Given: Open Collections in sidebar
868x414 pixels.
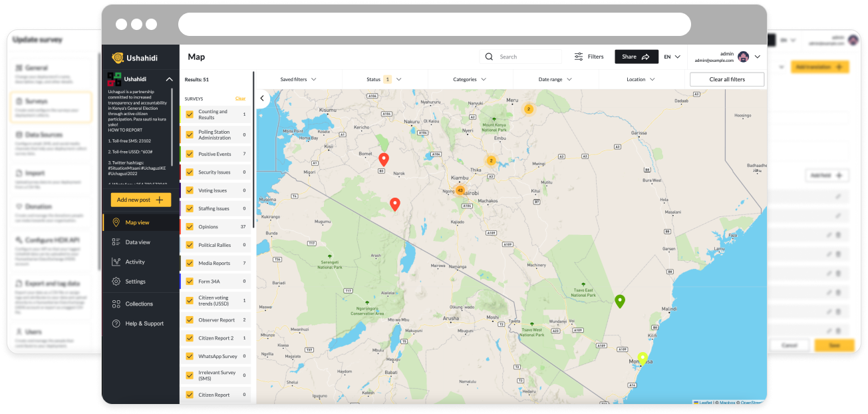Looking at the screenshot, I should click(x=140, y=304).
